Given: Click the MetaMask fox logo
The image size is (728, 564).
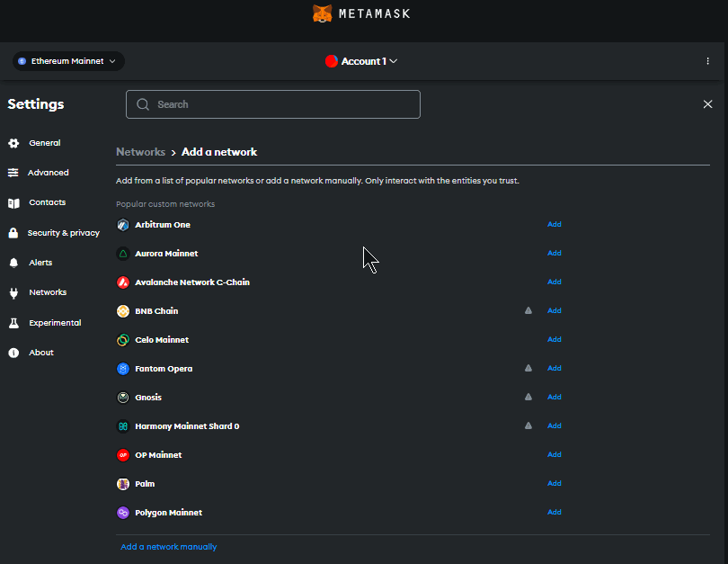Looking at the screenshot, I should tap(322, 13).
